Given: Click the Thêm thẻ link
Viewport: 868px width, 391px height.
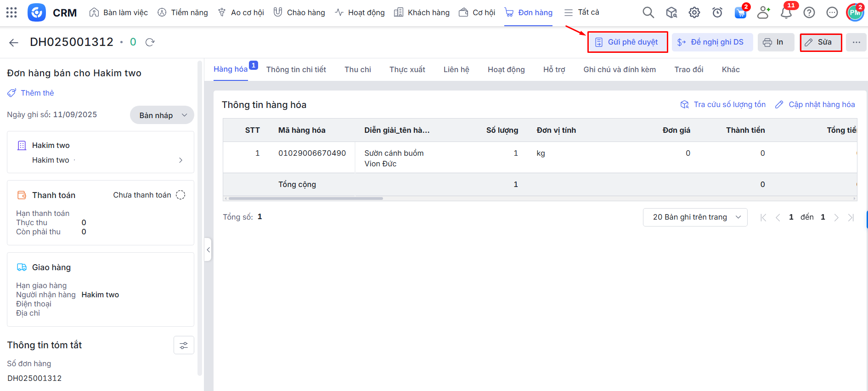Looking at the screenshot, I should coord(37,93).
